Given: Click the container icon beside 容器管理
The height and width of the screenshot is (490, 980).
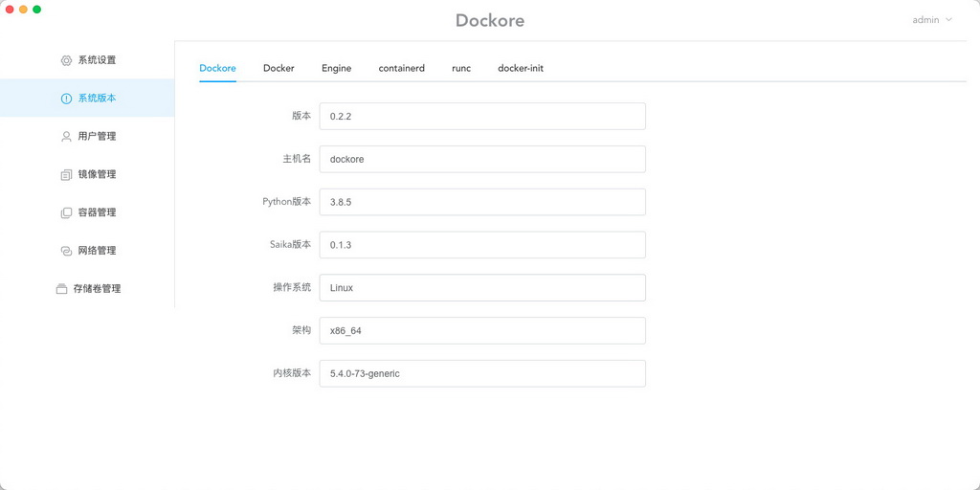Looking at the screenshot, I should [x=66, y=213].
